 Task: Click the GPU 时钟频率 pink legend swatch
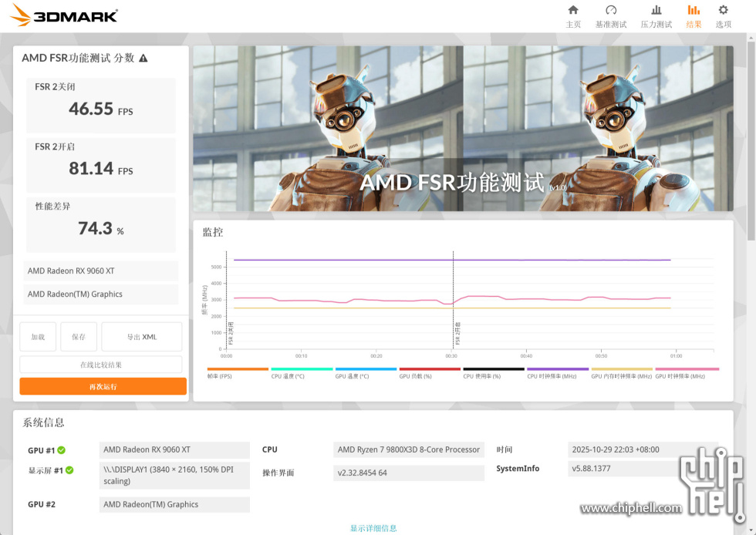[686, 369]
